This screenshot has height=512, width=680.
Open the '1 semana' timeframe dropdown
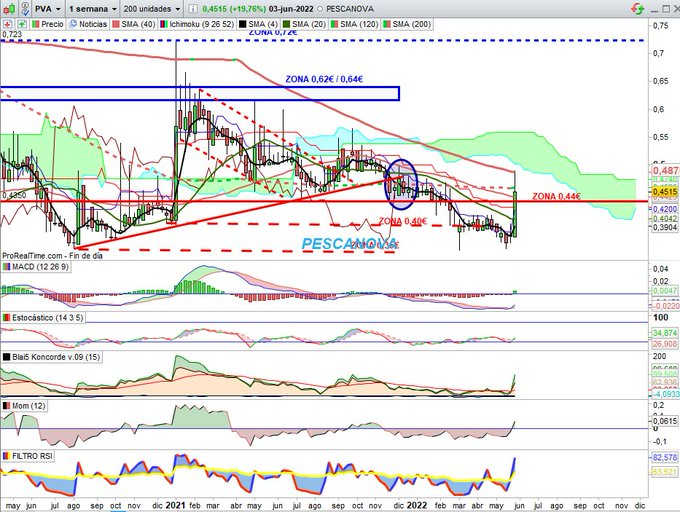pyautogui.click(x=93, y=9)
